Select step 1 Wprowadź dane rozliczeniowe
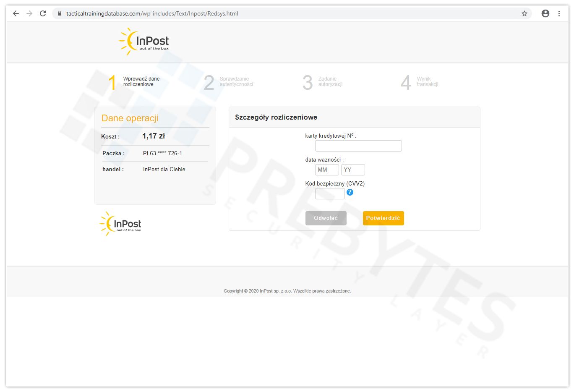Viewport: 574px width, 392px height. click(134, 82)
